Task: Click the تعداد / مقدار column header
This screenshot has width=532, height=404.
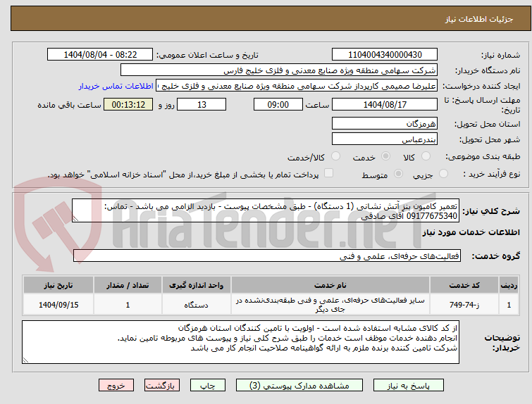Action: pos(128,285)
